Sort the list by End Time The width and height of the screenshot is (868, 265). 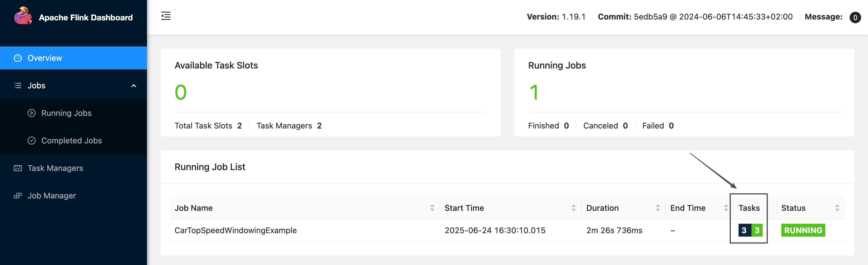pos(726,208)
